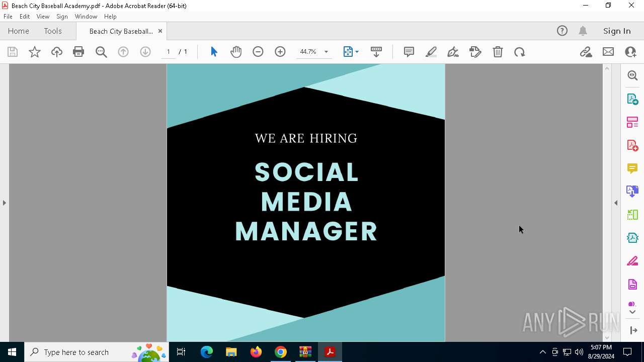This screenshot has height=362, width=644.
Task: Show more tools chevron in right pane
Action: [x=632, y=312]
